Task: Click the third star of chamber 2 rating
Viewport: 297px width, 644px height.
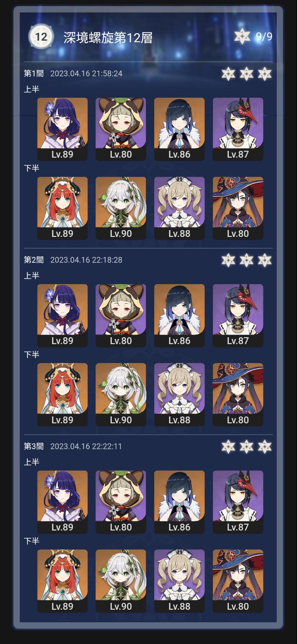Action: point(265,260)
